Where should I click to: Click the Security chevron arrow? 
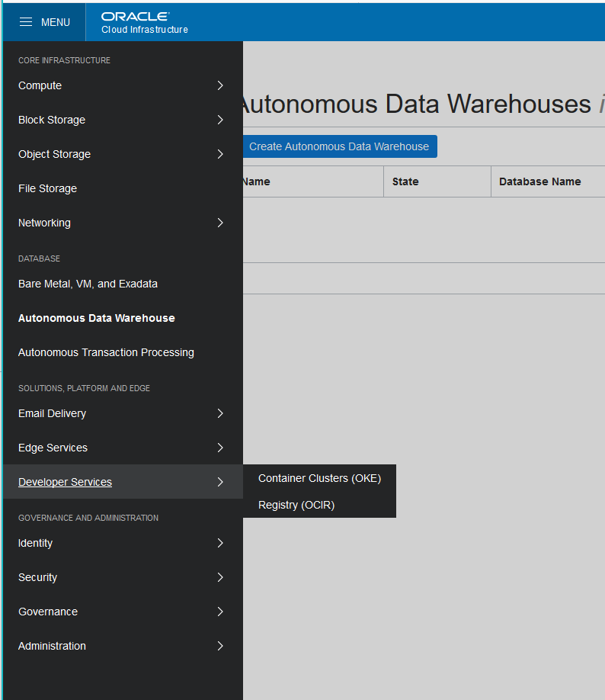(220, 577)
